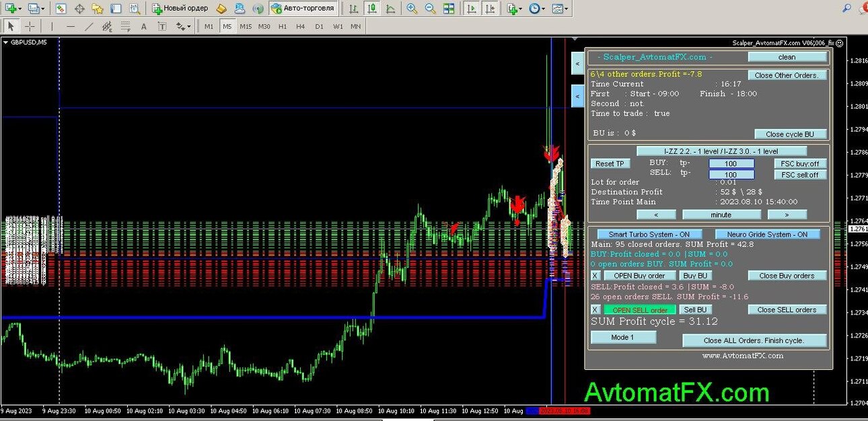Viewport: 868px width, 421px height.
Task: Open the Navigator star-folder icon
Action: 98,9
